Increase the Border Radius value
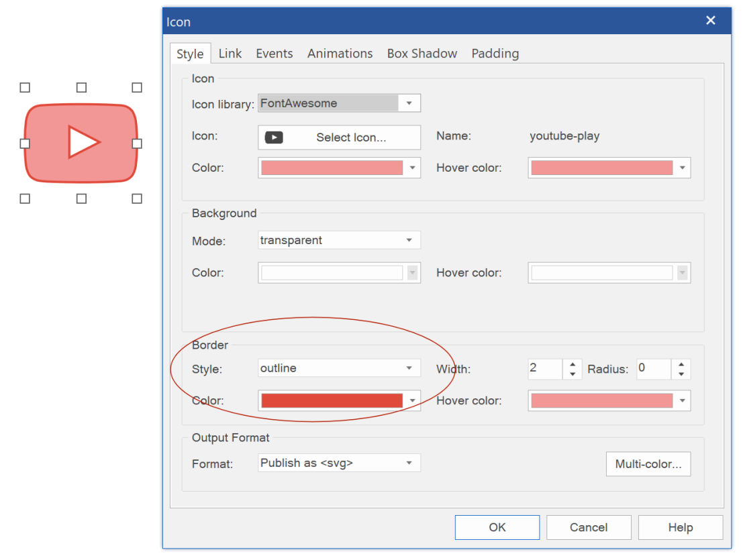Screen dimensions: 743x560 (x=681, y=364)
